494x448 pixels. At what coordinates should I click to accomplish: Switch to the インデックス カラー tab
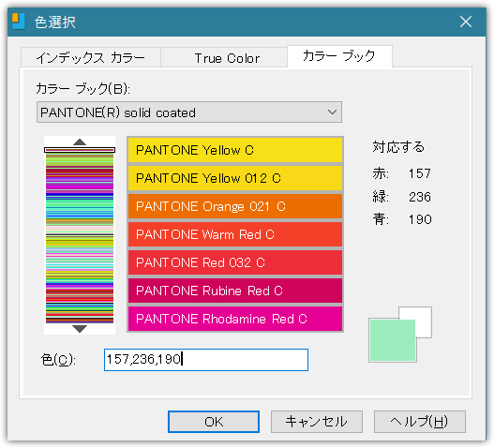point(91,58)
